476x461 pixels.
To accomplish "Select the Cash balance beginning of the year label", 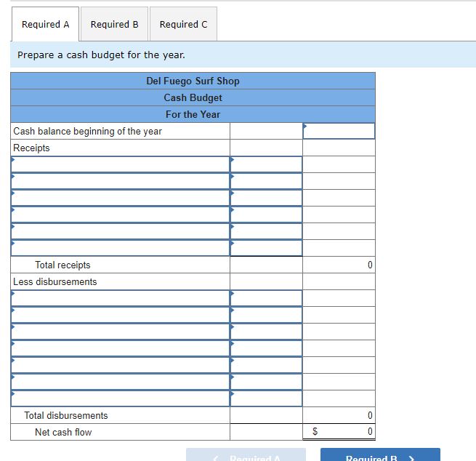I will tap(87, 131).
